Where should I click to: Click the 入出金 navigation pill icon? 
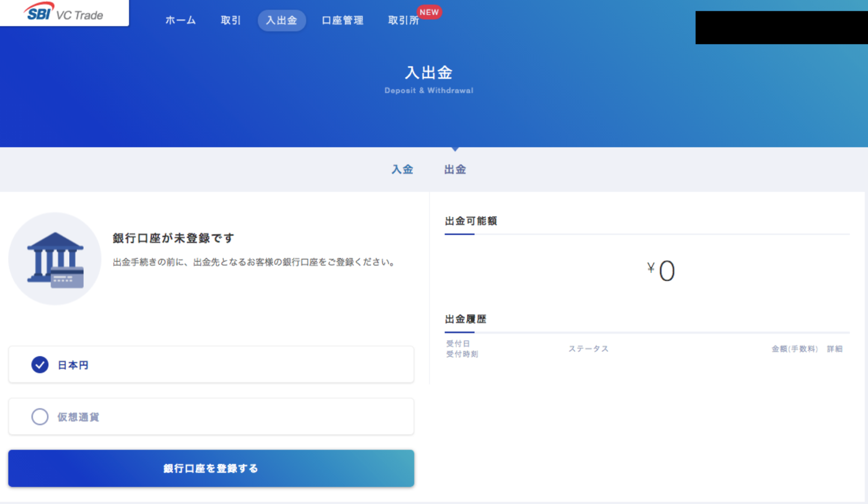[282, 20]
